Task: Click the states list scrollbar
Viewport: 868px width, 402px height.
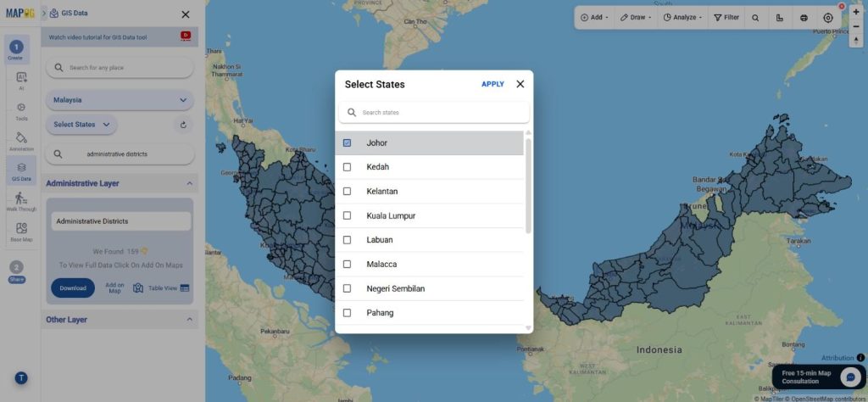Action: [x=528, y=186]
